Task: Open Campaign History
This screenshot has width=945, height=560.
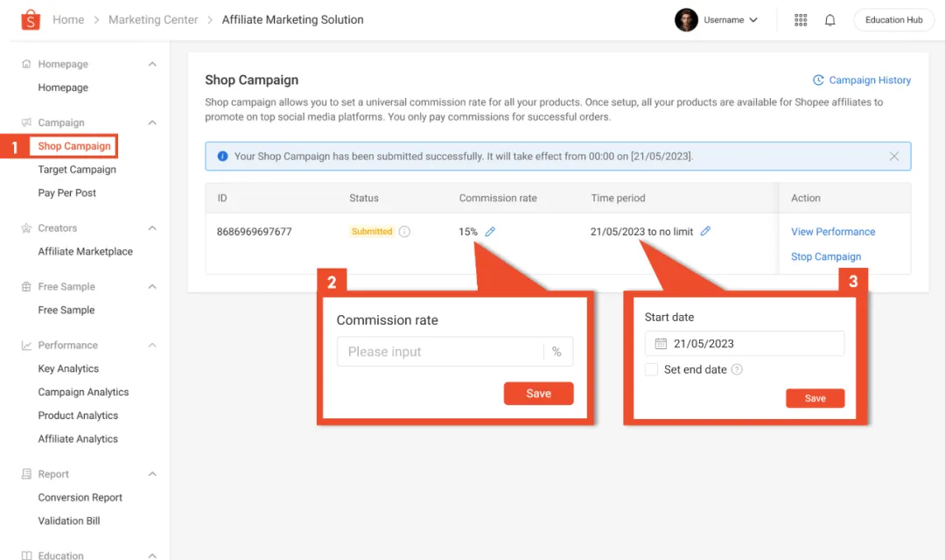Action: [x=862, y=80]
